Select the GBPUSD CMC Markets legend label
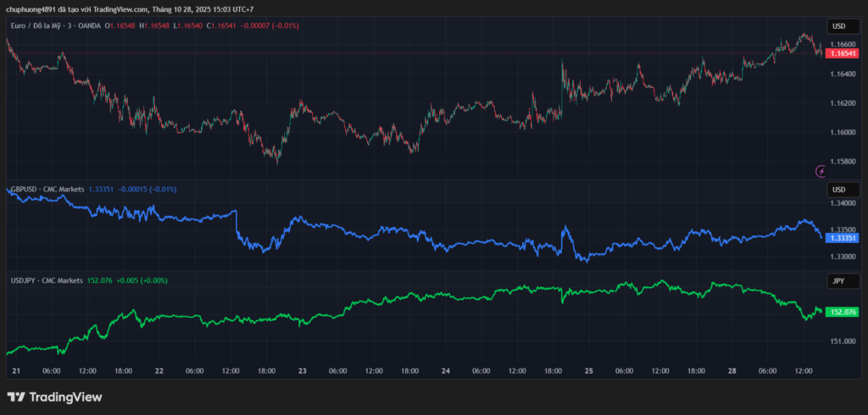The height and width of the screenshot is (415, 868). click(x=47, y=189)
